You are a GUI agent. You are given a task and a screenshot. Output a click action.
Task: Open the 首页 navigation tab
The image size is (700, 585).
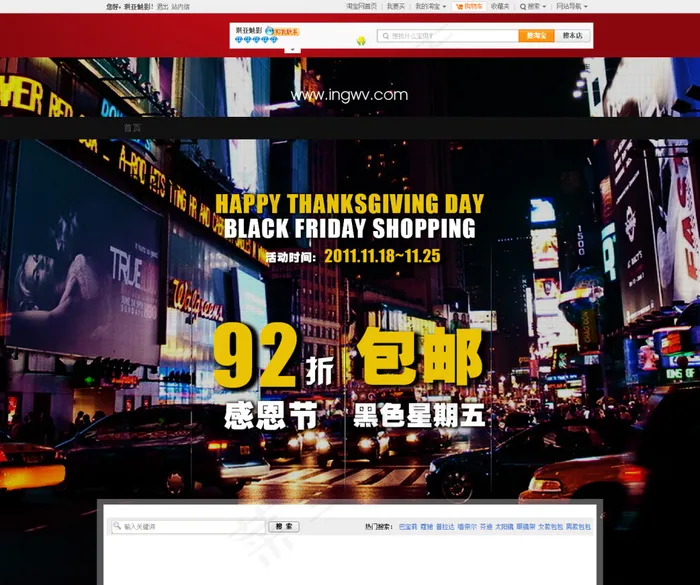click(x=132, y=128)
